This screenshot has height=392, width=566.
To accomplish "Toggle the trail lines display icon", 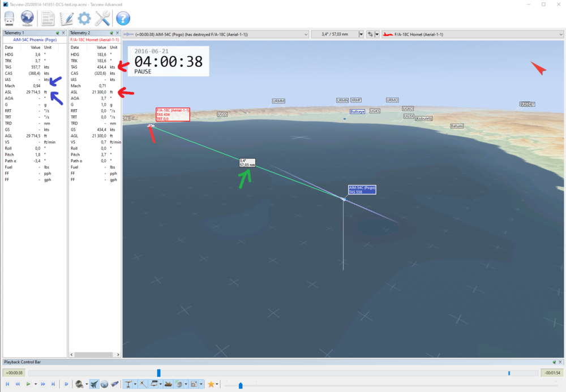I will click(x=143, y=385).
